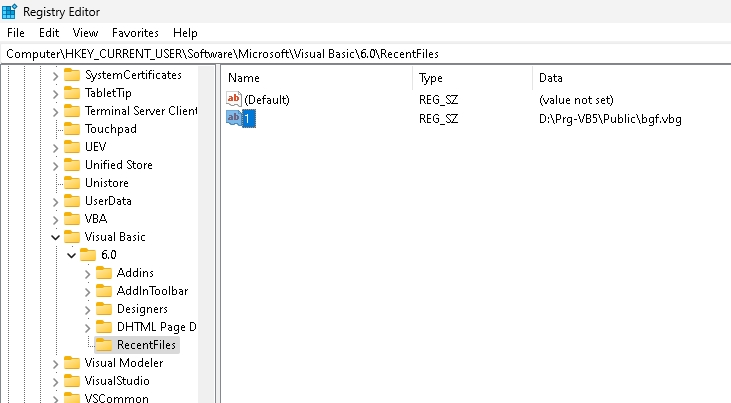Expand the Unified Store key
Screen dimensions: 731x403
tap(55, 166)
